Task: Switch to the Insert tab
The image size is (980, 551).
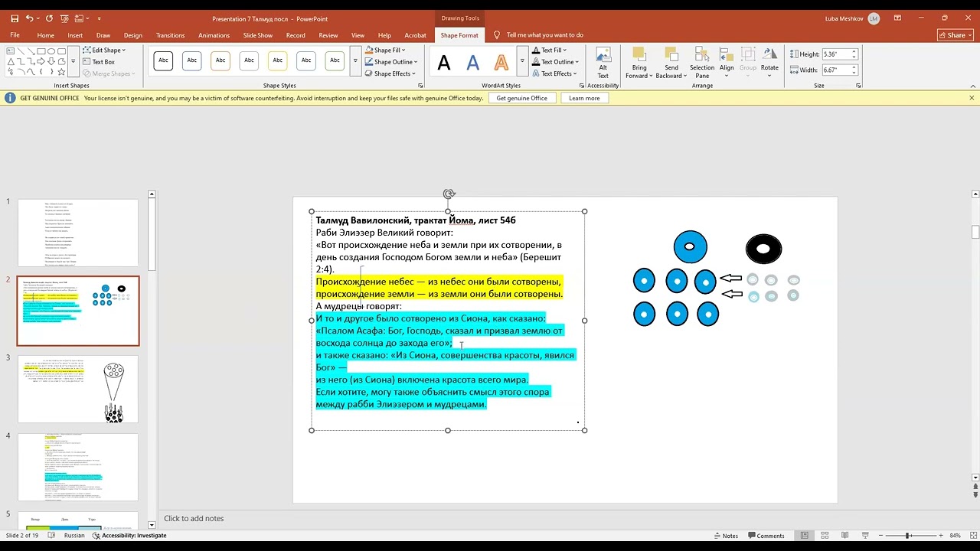Action: coord(75,35)
